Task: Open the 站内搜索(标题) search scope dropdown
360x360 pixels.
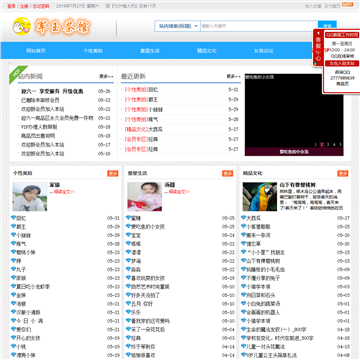Action: tap(177, 26)
